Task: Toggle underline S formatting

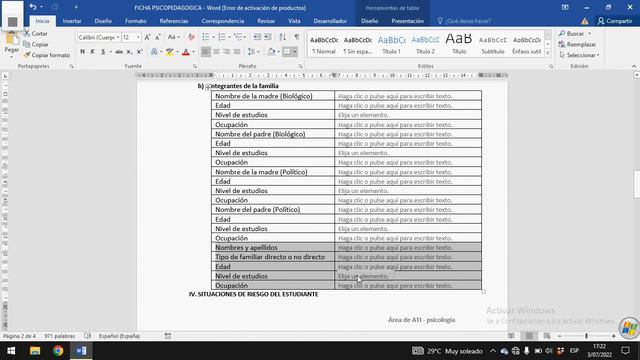Action: click(103, 52)
